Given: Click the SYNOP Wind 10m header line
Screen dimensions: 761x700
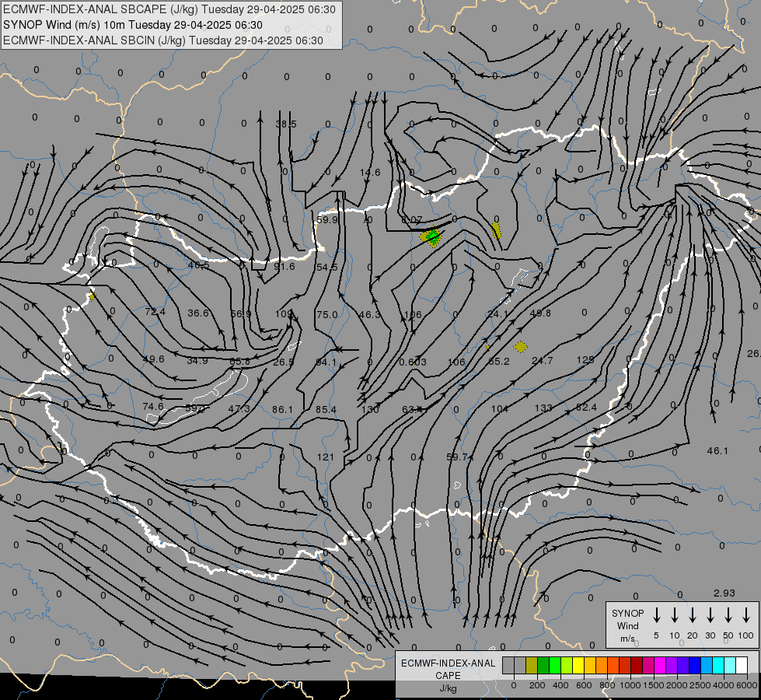Looking at the screenshot, I should (x=132, y=25).
